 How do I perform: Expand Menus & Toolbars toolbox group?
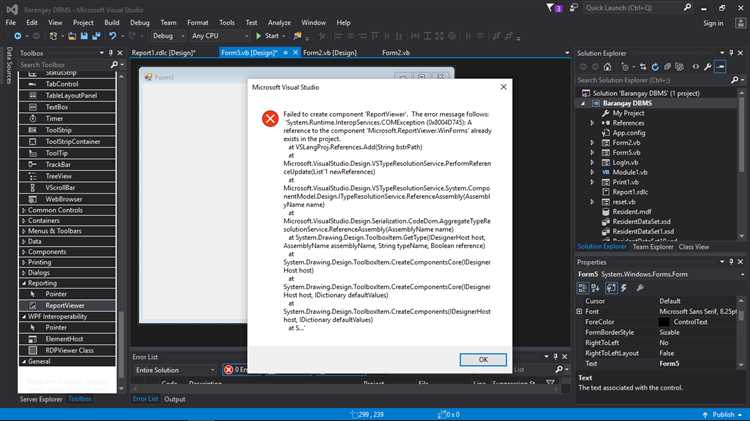(23, 231)
